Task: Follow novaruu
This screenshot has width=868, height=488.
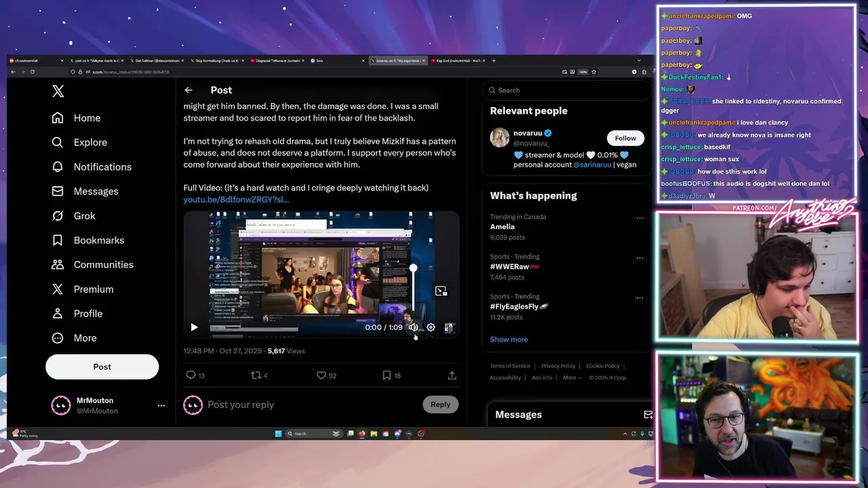Action: tap(625, 138)
